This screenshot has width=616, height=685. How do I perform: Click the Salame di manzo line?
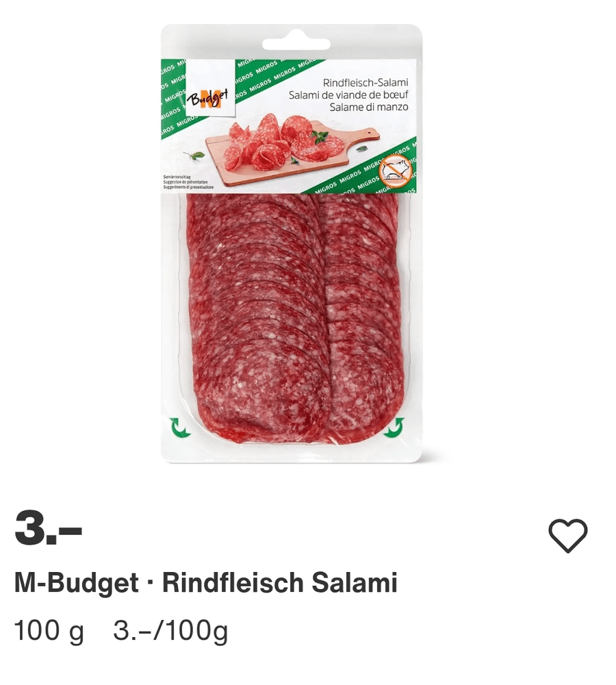click(x=369, y=107)
